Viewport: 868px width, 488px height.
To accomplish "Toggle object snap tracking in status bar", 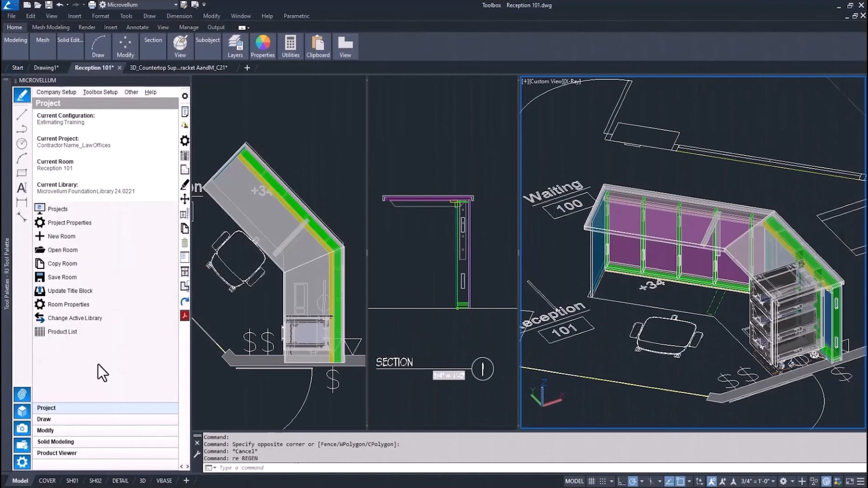I will [x=670, y=481].
